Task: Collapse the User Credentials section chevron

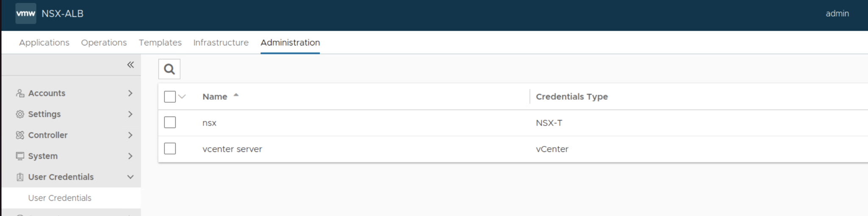Action: tap(130, 177)
